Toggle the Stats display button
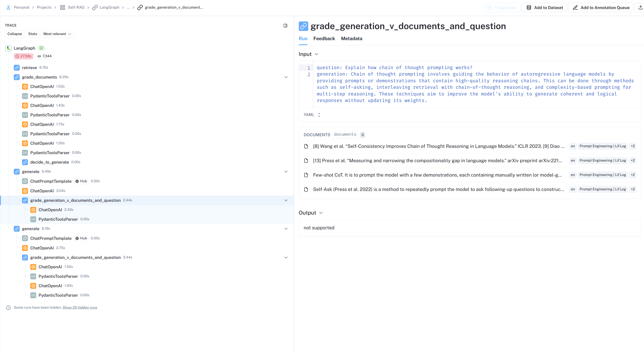The image size is (644, 351). [x=32, y=34]
